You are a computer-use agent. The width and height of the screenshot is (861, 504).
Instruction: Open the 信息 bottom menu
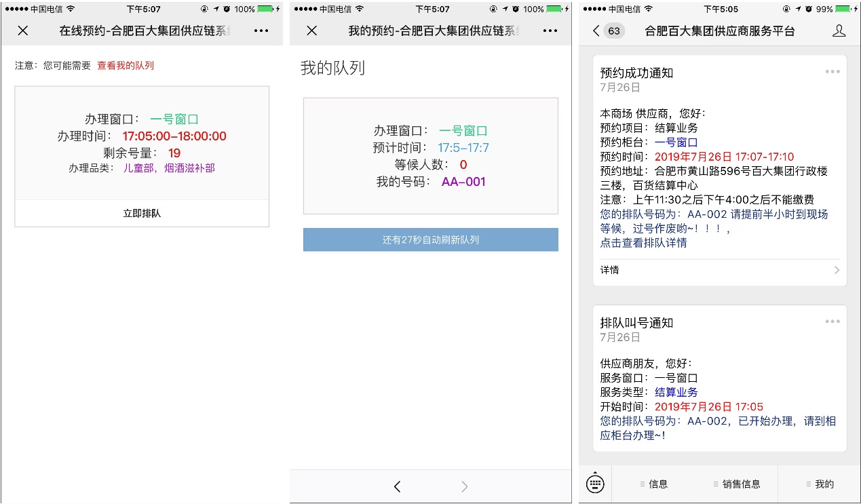(x=653, y=484)
